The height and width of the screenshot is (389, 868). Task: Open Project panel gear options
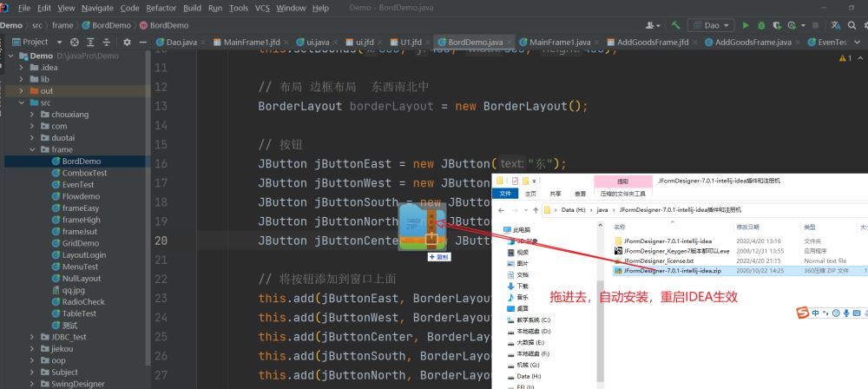click(127, 42)
